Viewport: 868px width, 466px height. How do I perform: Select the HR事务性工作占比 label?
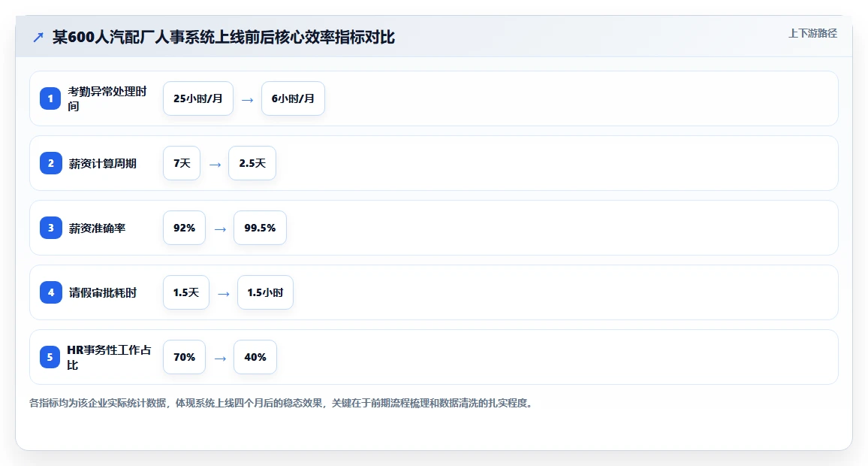point(109,358)
